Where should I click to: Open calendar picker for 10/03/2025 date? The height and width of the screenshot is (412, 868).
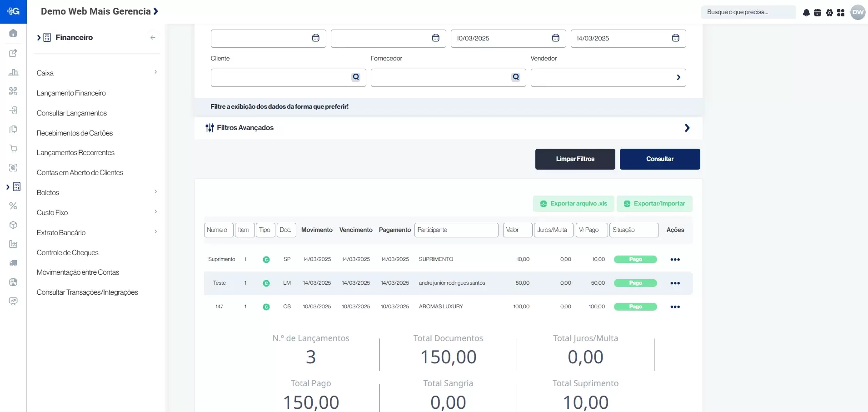pos(555,38)
